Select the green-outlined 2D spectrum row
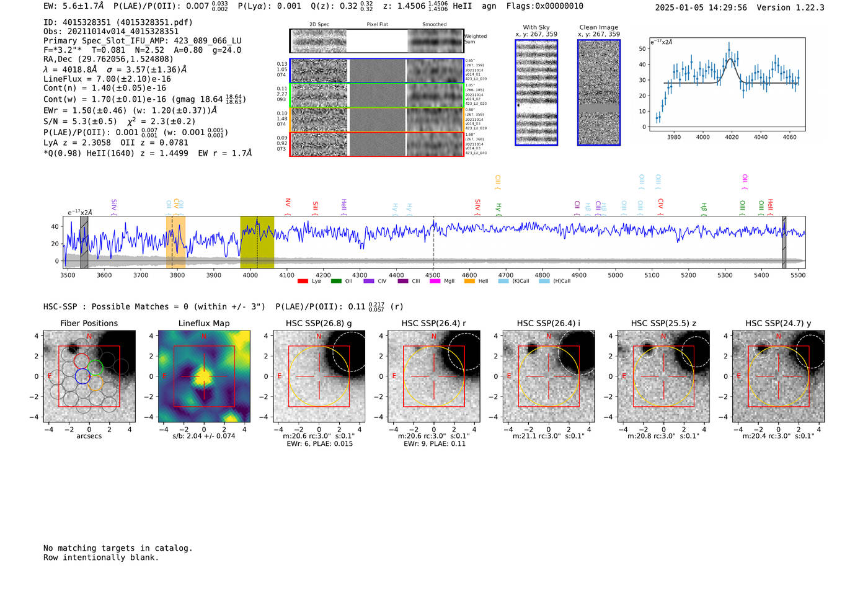The height and width of the screenshot is (591, 868). tap(376, 96)
